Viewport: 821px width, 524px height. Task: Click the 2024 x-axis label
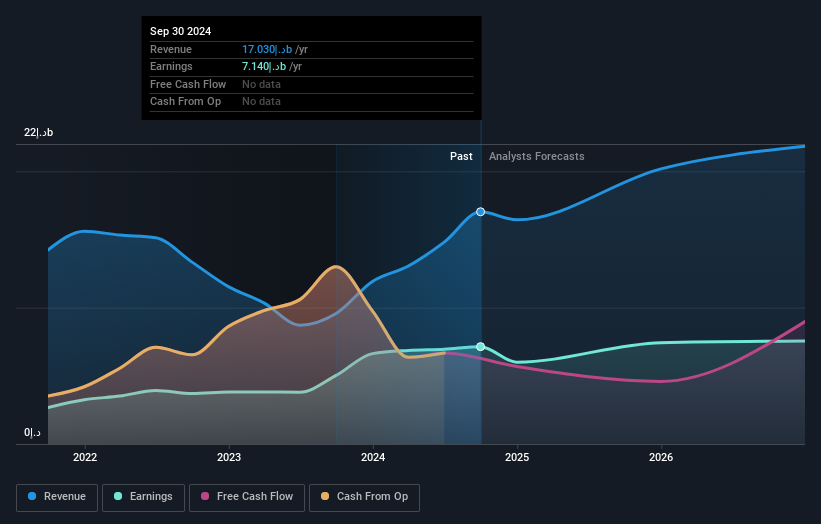373,458
